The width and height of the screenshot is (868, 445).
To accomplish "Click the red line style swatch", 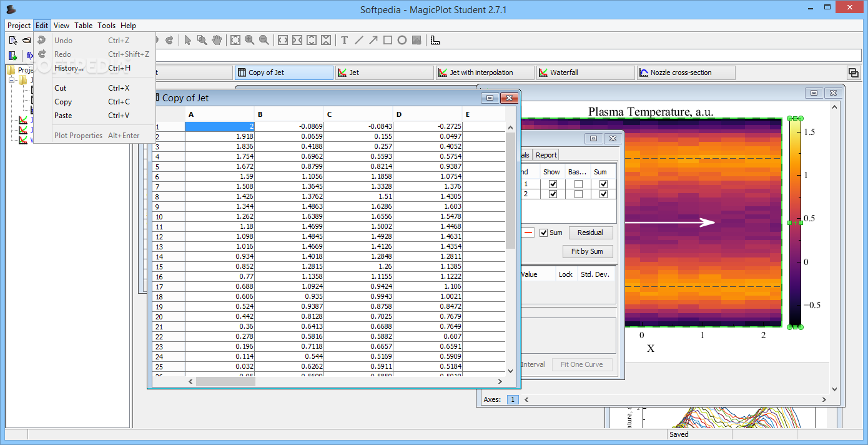I will coord(528,232).
